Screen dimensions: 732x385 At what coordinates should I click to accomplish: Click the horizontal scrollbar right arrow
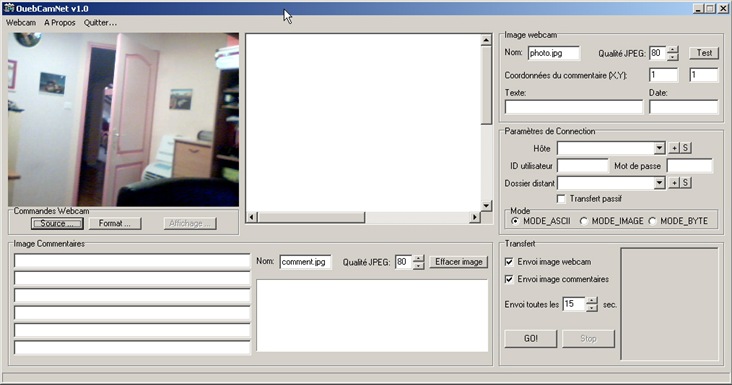[475, 217]
